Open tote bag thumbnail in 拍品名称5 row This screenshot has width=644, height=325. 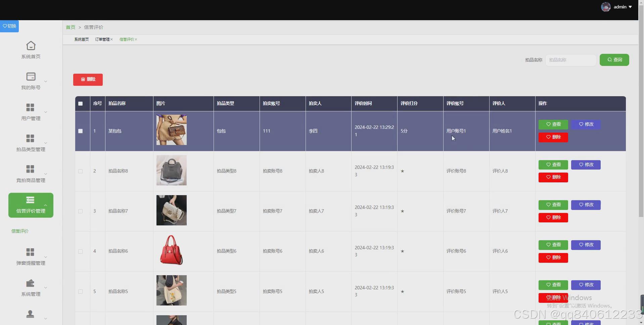pyautogui.click(x=172, y=290)
